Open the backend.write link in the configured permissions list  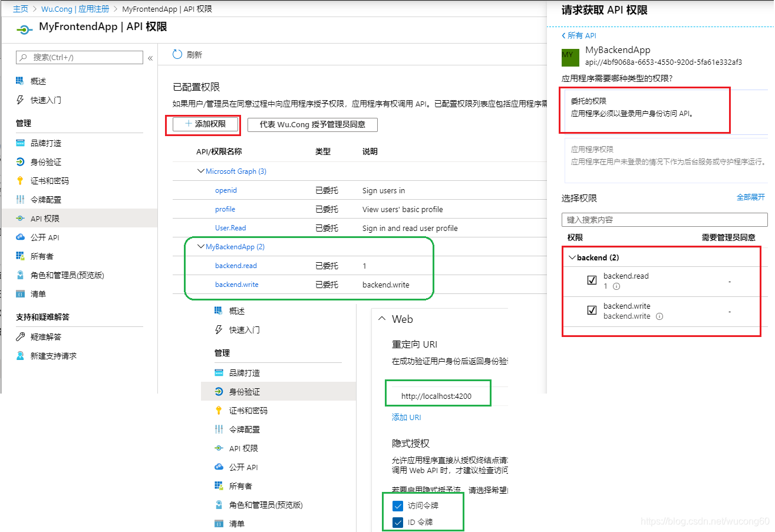237,285
